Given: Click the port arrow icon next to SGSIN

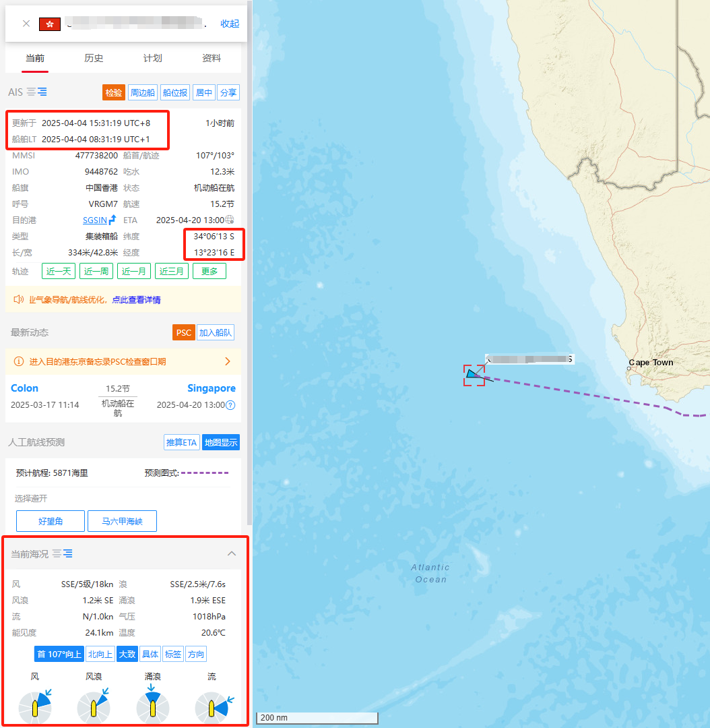Looking at the screenshot, I should 112,220.
